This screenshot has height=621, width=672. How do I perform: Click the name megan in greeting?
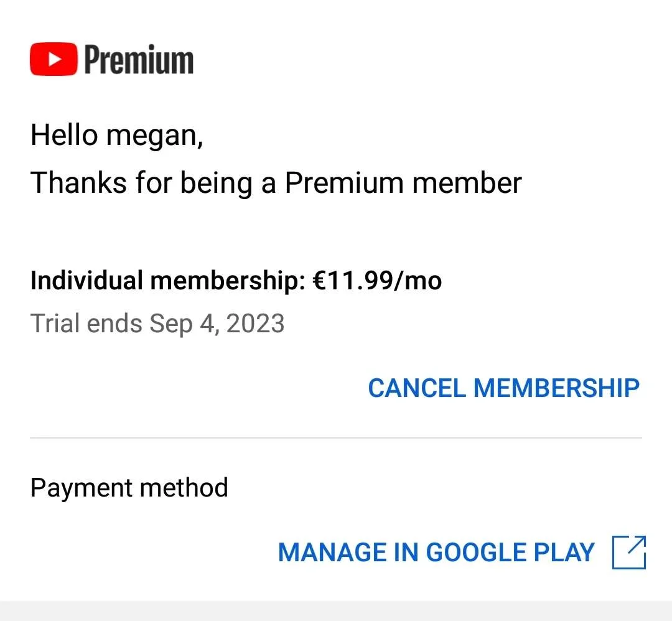point(154,137)
